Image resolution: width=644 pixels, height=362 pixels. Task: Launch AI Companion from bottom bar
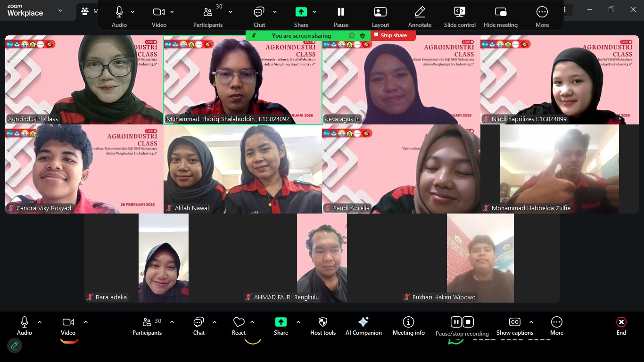[x=363, y=326]
